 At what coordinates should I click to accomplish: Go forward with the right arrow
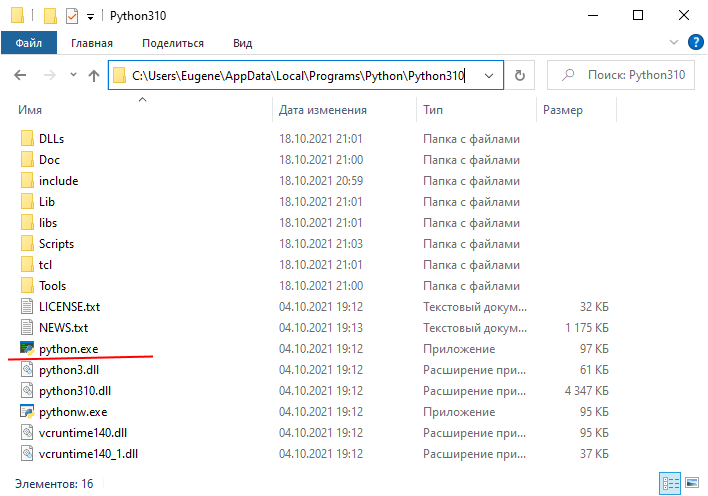click(x=50, y=75)
